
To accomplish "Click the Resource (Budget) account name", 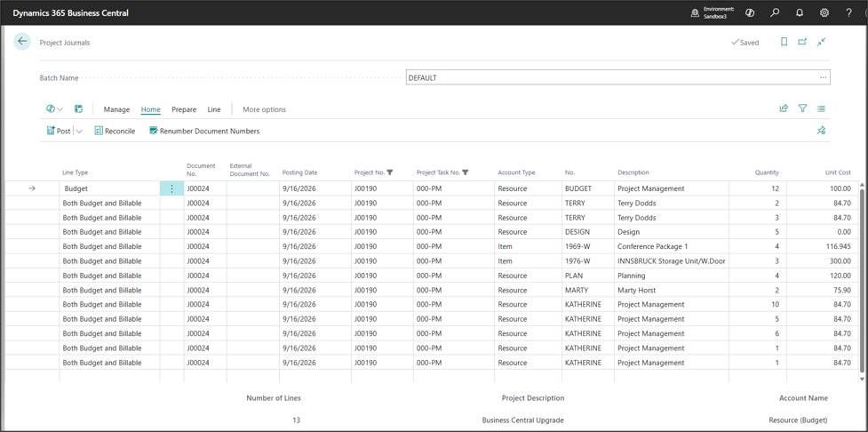I will point(798,420).
